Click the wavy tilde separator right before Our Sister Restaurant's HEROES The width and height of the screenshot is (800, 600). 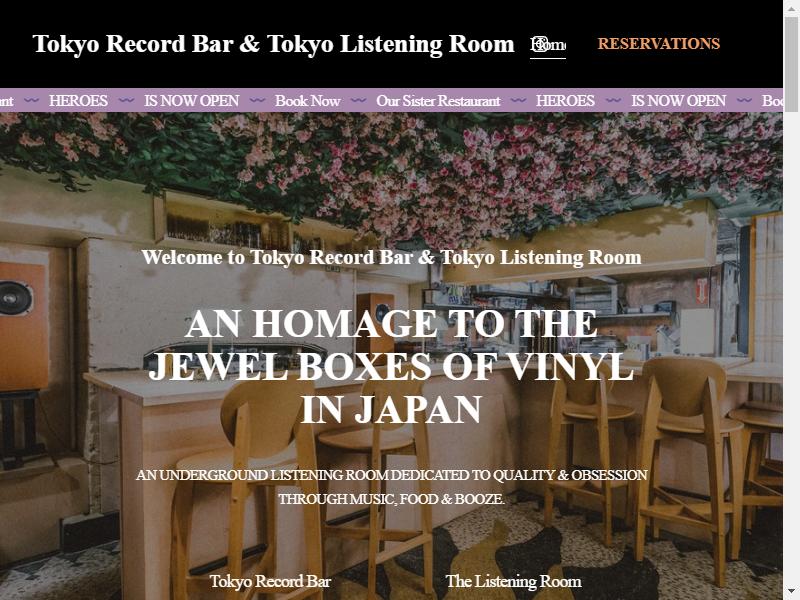(518, 100)
